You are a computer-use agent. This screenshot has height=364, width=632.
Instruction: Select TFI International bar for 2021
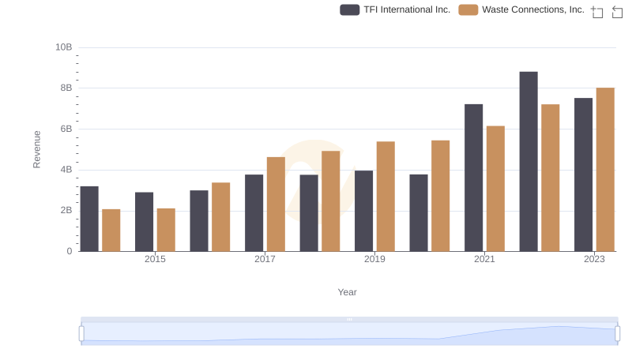473,178
